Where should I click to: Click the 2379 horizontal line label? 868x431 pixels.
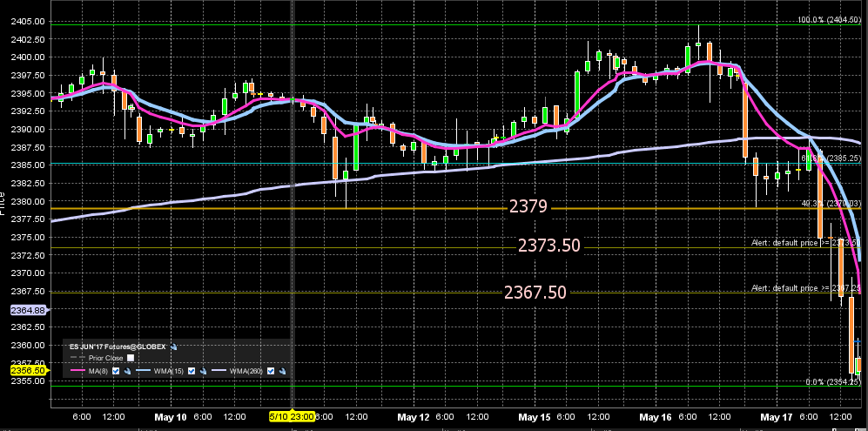point(528,206)
